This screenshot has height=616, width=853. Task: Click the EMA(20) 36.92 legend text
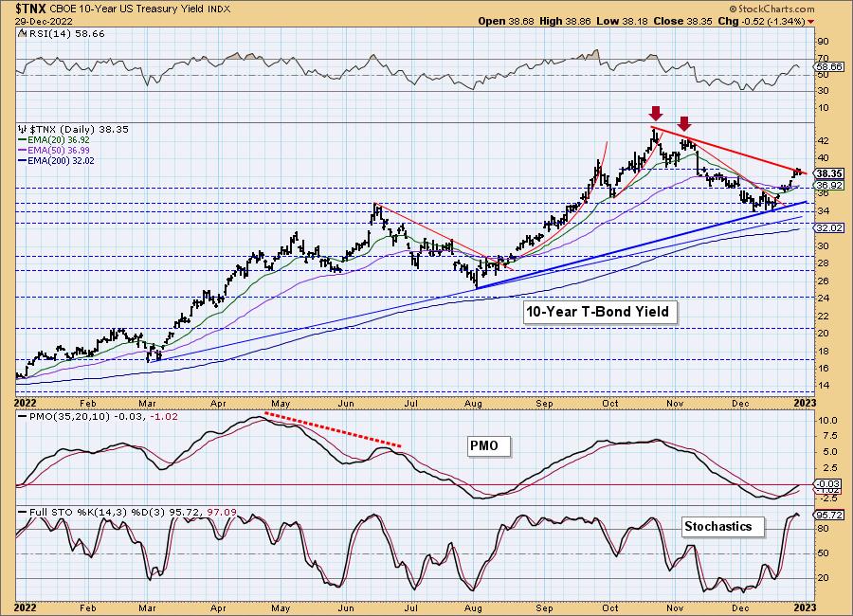pyautogui.click(x=58, y=140)
